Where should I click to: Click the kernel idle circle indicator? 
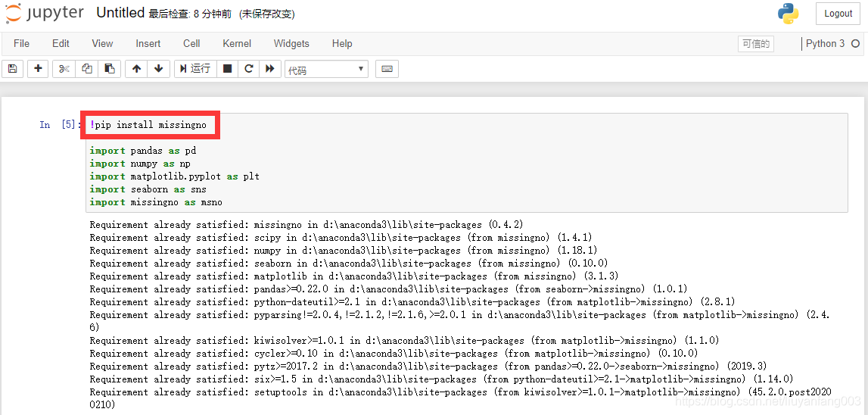855,43
